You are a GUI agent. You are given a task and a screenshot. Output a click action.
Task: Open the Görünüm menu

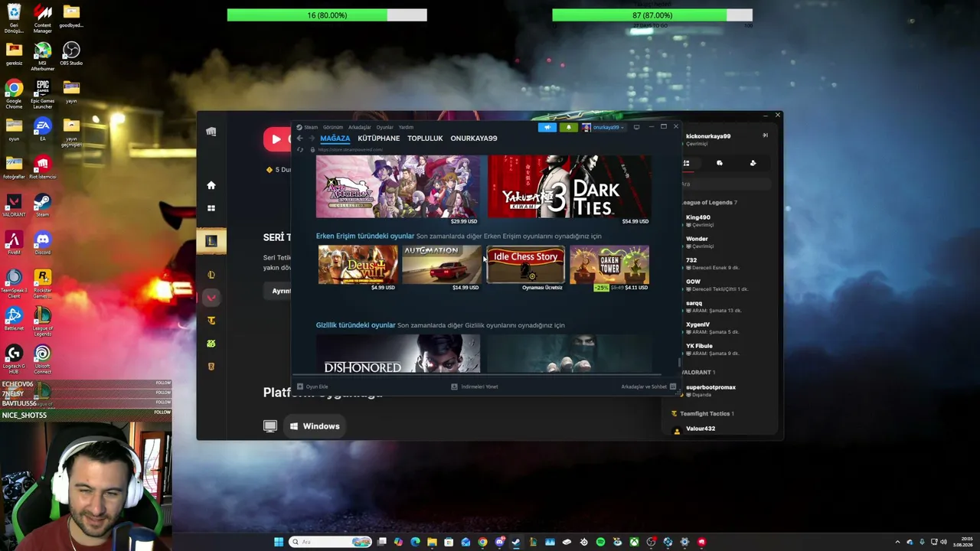click(x=333, y=127)
